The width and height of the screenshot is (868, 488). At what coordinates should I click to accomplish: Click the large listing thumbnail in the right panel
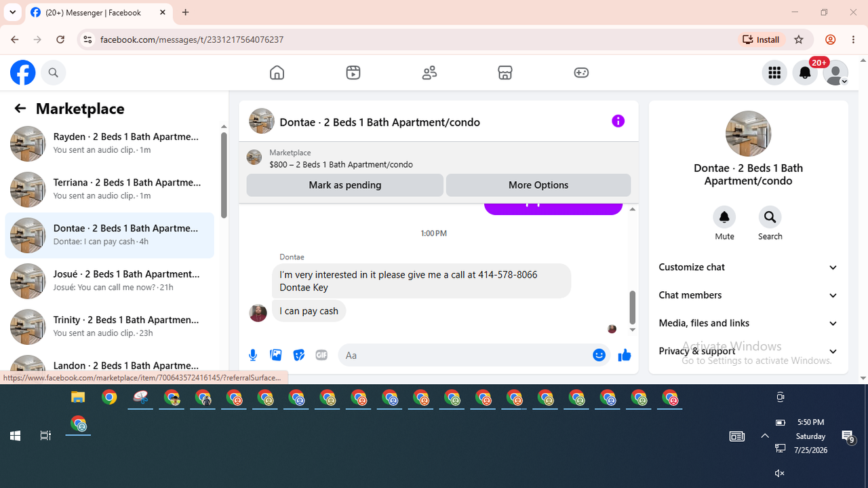(748, 134)
